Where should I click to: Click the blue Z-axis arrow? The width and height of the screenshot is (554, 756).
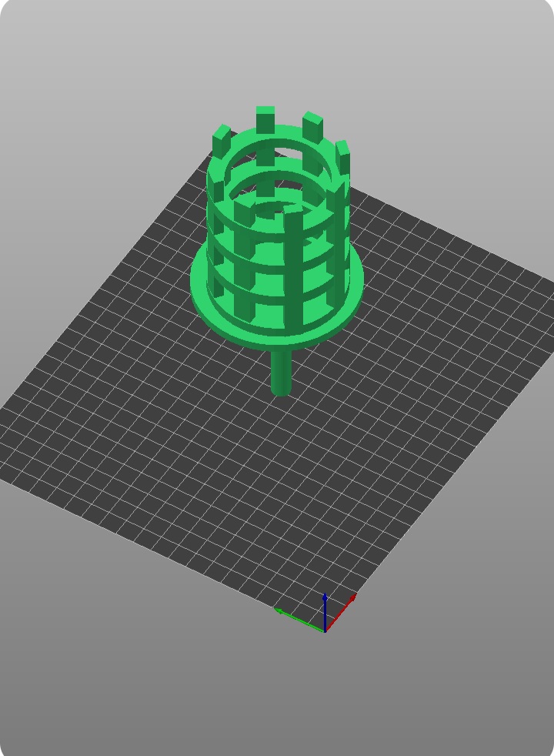(325, 611)
